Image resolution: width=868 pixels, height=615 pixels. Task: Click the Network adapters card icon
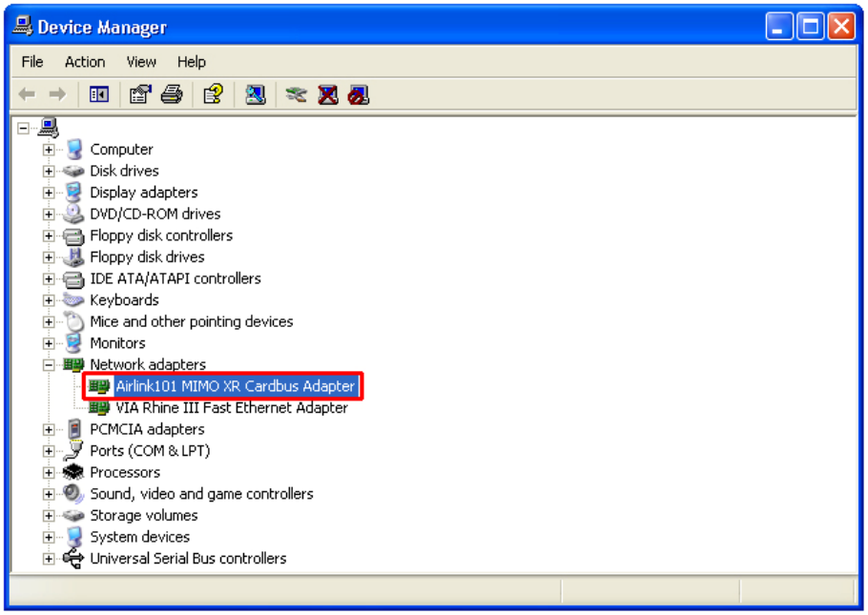(x=73, y=364)
